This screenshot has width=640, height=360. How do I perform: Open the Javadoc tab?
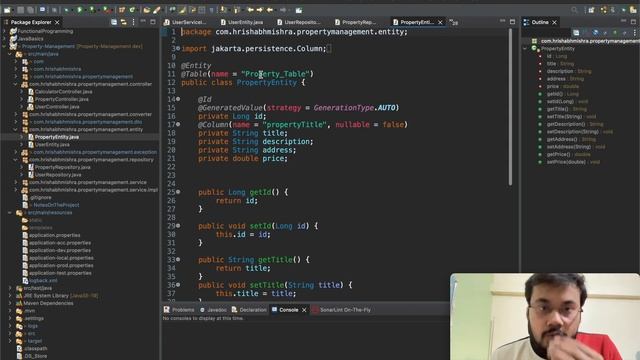pyautogui.click(x=213, y=310)
